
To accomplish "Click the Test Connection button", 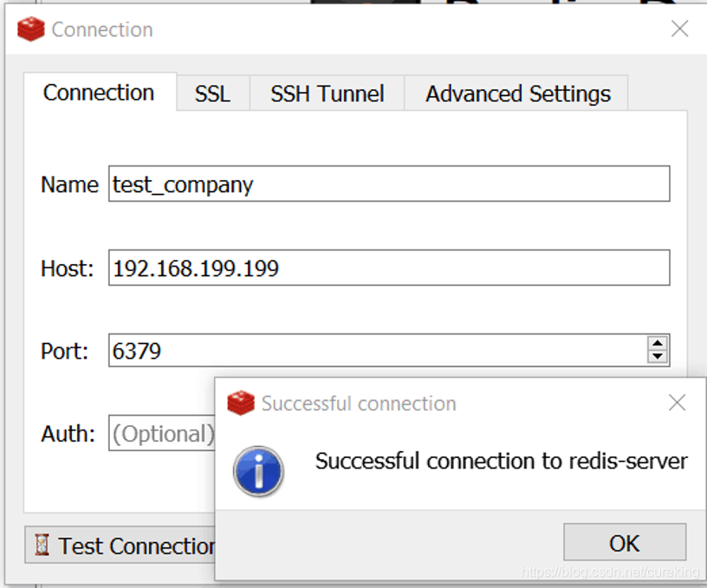I will [x=120, y=545].
